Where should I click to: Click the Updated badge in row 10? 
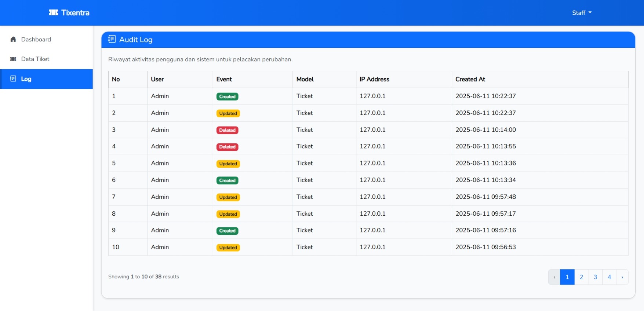point(228,248)
